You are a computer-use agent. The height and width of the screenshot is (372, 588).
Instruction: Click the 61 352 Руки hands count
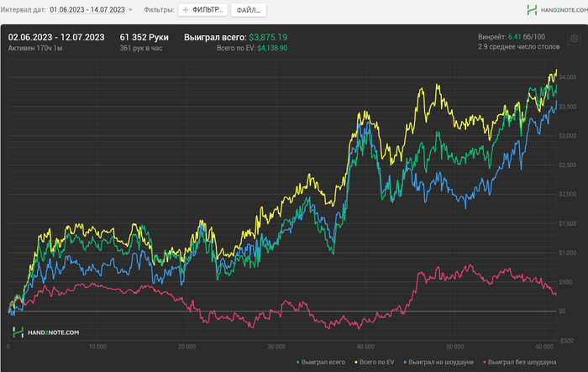pyautogui.click(x=144, y=37)
